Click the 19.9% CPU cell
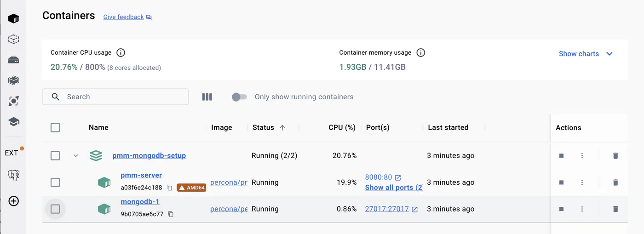Viewport: 644px width, 234px height. (x=346, y=183)
